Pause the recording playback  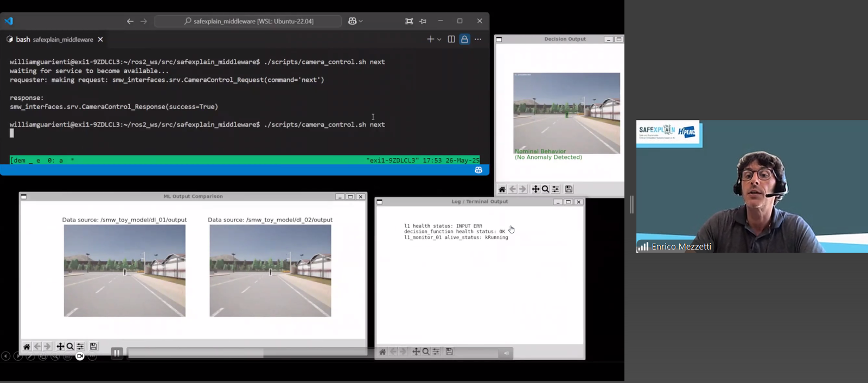pos(117,353)
